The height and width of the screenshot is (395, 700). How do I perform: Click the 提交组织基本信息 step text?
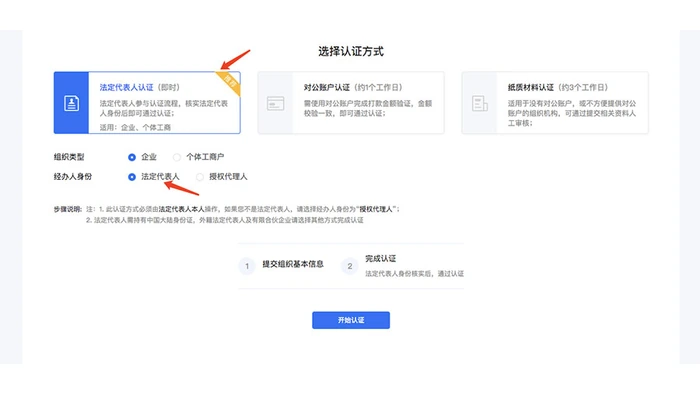[x=293, y=264]
